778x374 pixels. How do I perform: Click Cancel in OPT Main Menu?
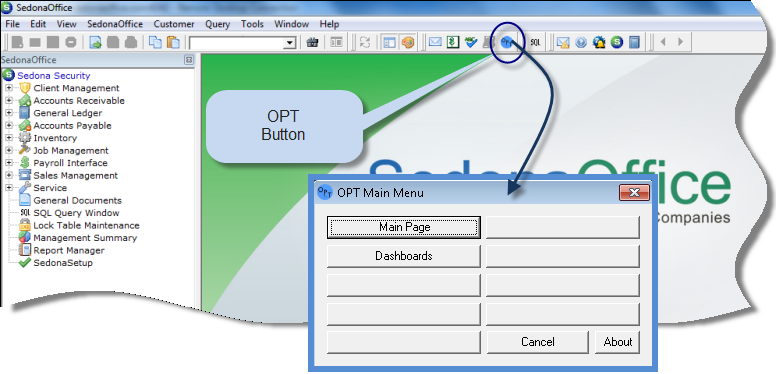538,342
